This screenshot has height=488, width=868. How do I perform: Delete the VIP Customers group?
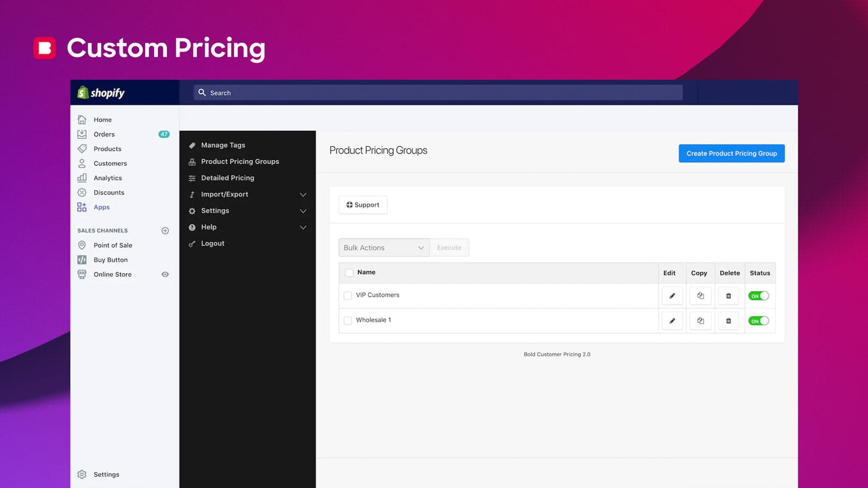(729, 296)
